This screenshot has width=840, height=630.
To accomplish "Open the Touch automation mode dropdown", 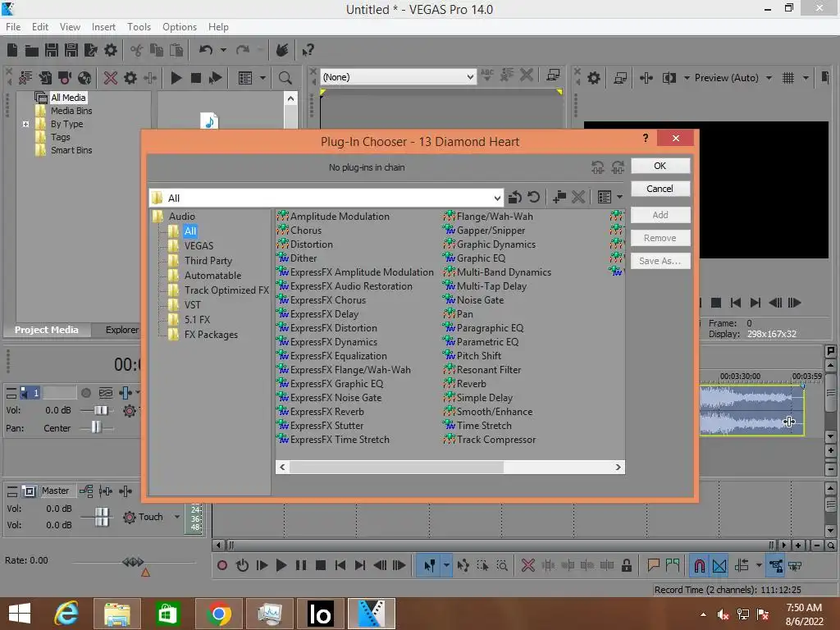I will (177, 517).
